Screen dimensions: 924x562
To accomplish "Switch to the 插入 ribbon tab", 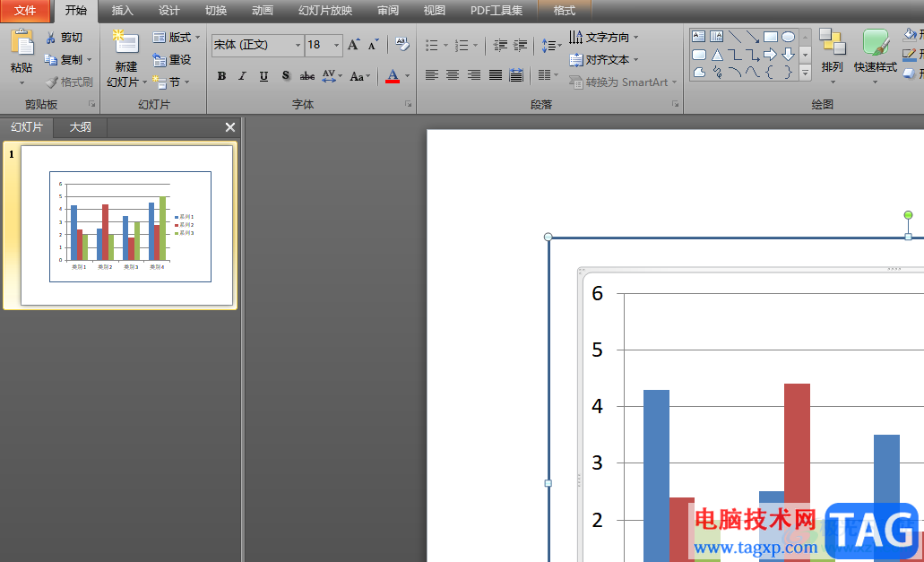I will [122, 11].
